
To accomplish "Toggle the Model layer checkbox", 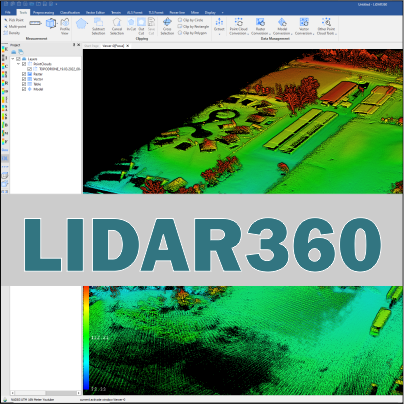I will [x=24, y=89].
